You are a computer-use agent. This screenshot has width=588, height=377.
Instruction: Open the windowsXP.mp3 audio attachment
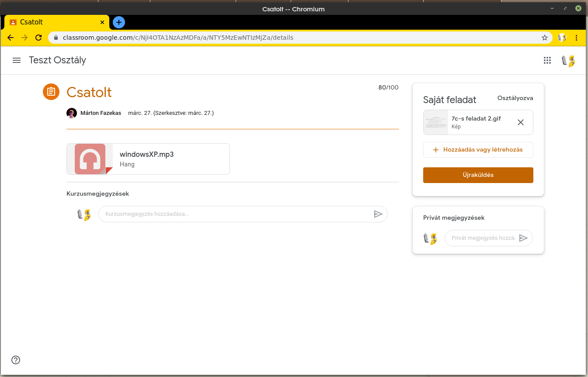click(x=148, y=159)
